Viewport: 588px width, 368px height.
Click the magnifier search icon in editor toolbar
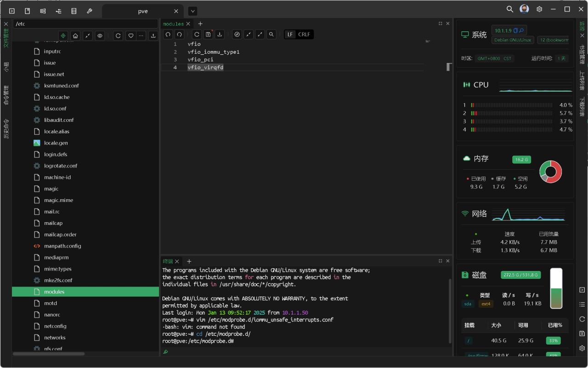coord(271,34)
